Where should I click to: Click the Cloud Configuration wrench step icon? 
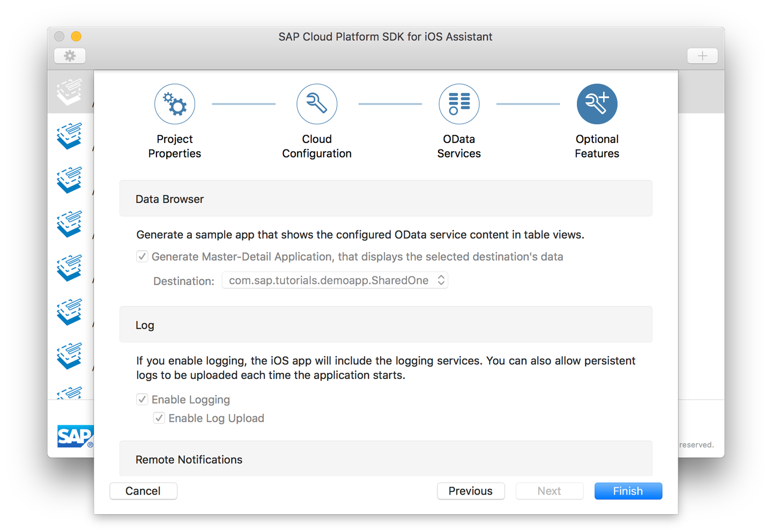(317, 104)
